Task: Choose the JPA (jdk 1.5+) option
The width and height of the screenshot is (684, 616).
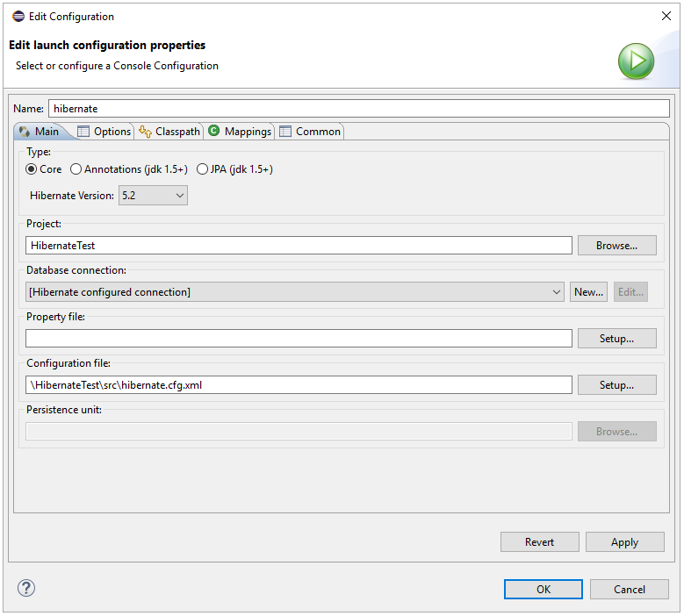Action: tap(203, 169)
